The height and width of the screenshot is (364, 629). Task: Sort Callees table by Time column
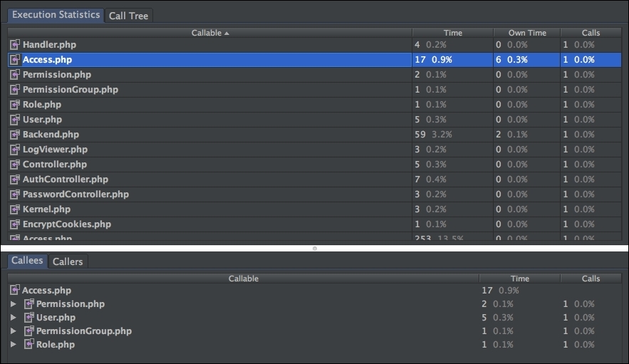tap(519, 279)
